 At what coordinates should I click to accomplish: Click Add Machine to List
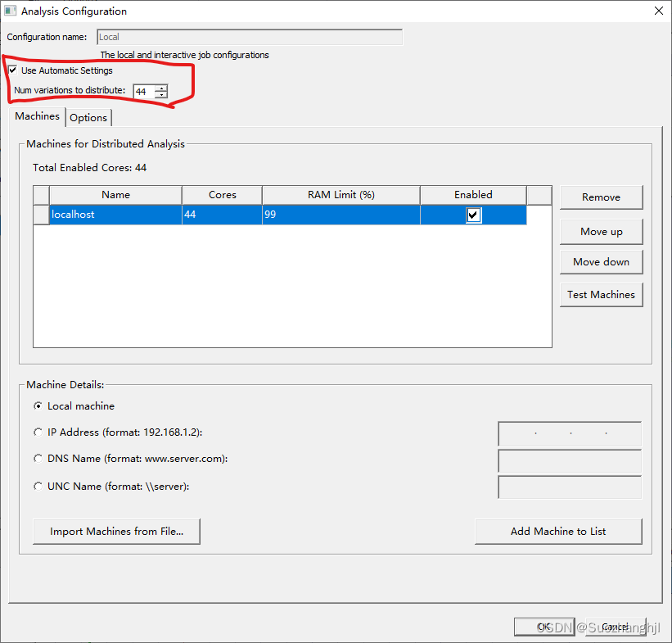click(558, 532)
